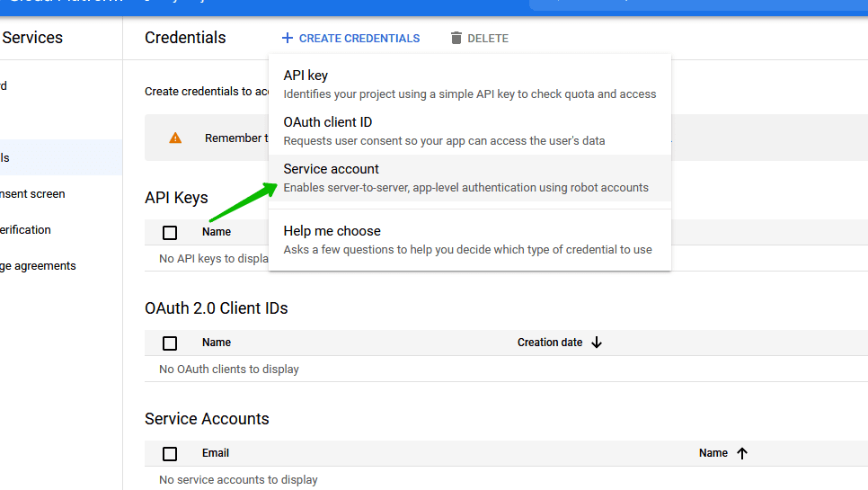Toggle the OAuth 2.0 Client IDs checkbox
868x490 pixels.
click(170, 343)
